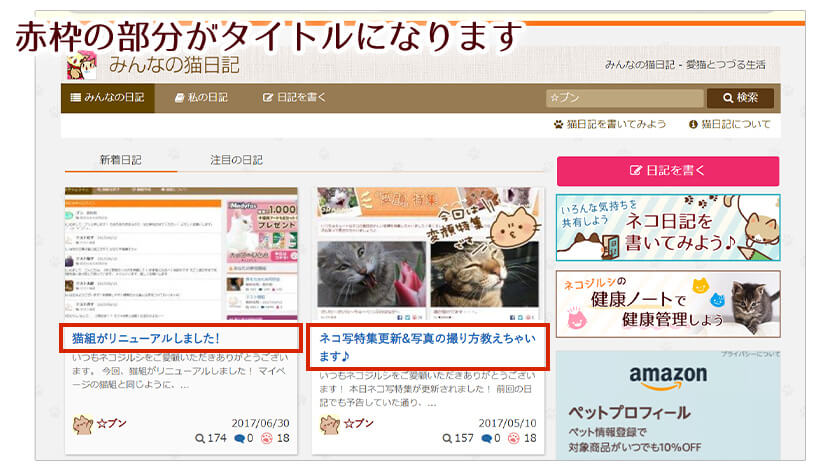Switch to the 新着日記 tab

[120, 160]
